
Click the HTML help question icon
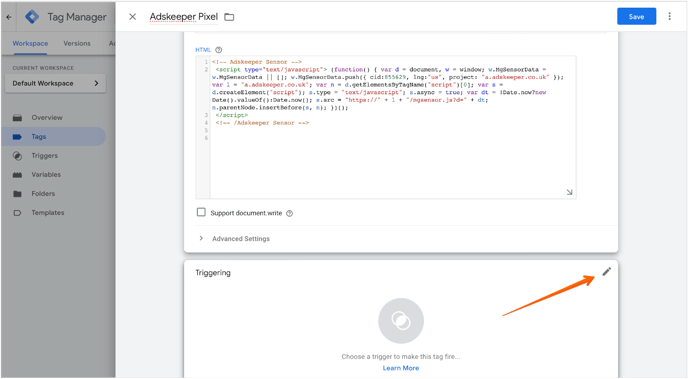[219, 50]
